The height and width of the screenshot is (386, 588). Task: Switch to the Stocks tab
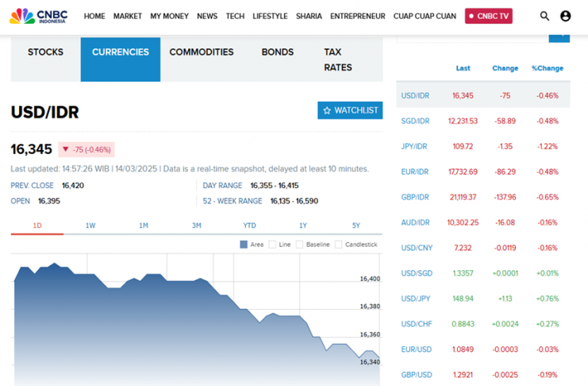pos(45,52)
